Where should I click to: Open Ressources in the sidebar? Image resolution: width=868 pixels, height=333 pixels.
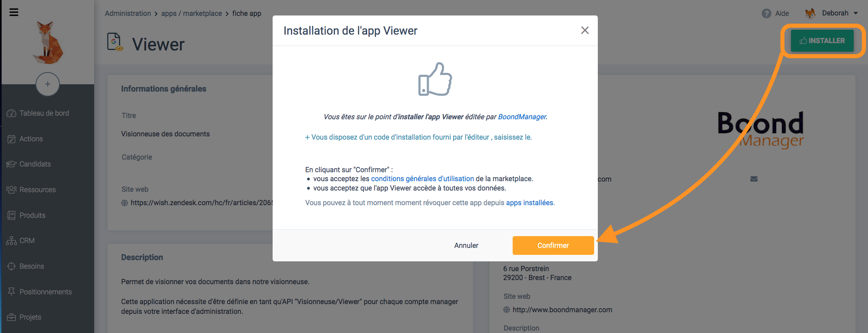point(37,190)
